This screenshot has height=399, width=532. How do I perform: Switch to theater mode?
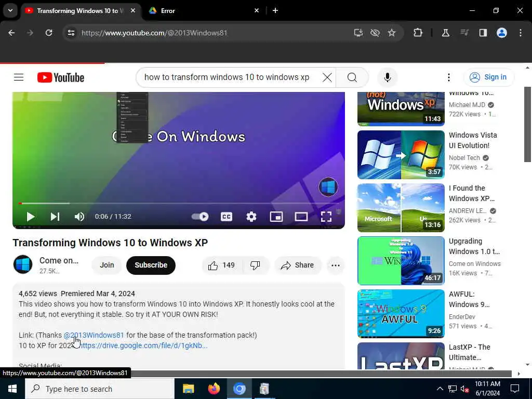(x=301, y=217)
